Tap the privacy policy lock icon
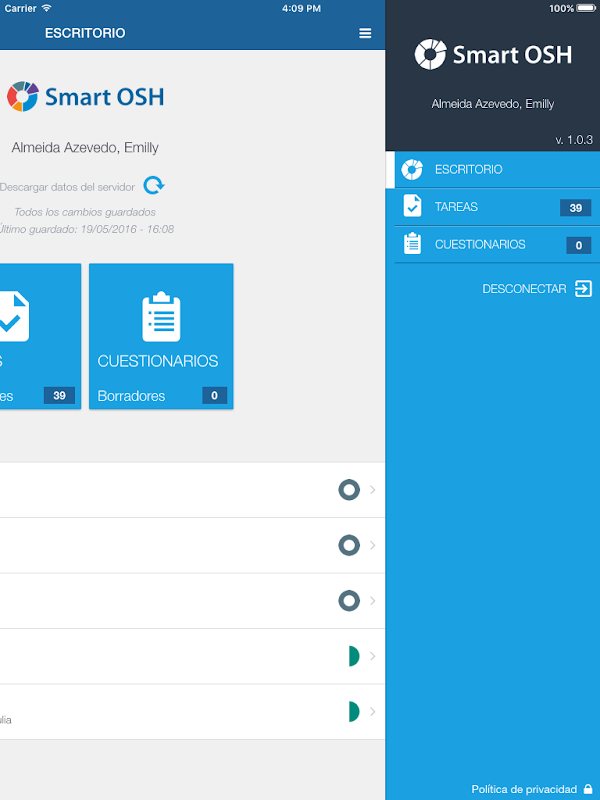This screenshot has width=600, height=800. tap(588, 789)
